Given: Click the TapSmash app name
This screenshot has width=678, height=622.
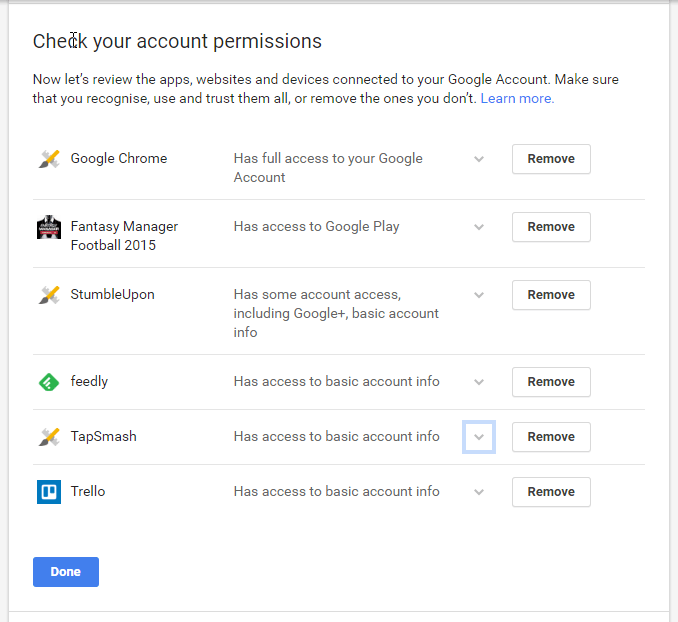Looking at the screenshot, I should (104, 436).
